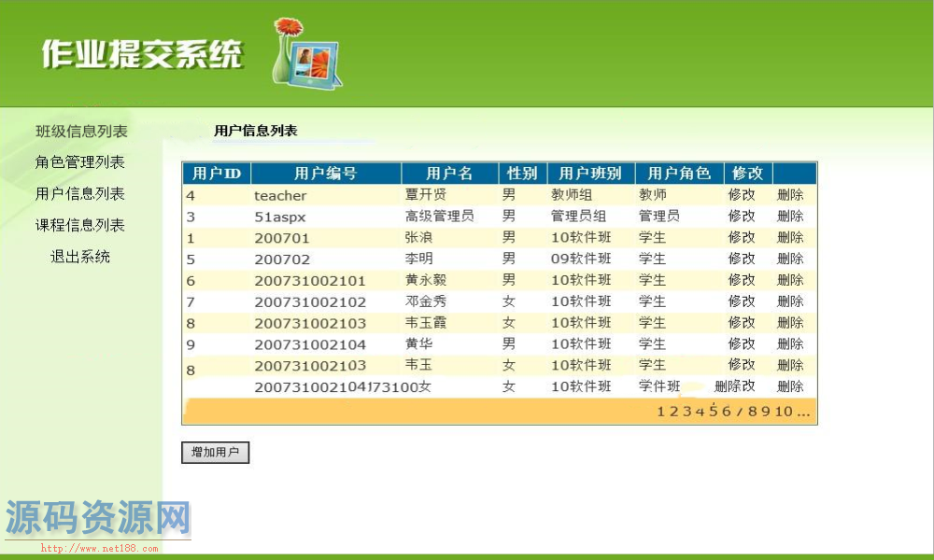The width and height of the screenshot is (934, 560).
Task: Click the pagination ellipsis for more pages
Action: coord(803,412)
